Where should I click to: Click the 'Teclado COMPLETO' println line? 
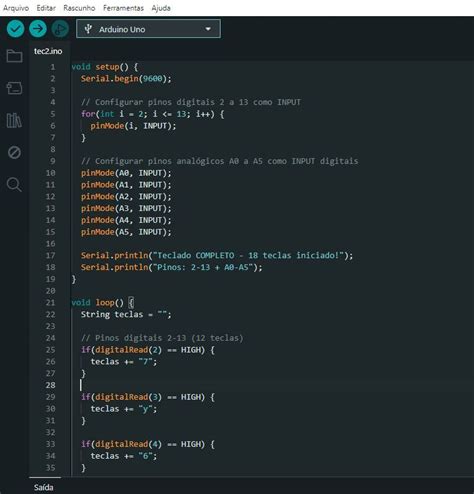pyautogui.click(x=217, y=256)
